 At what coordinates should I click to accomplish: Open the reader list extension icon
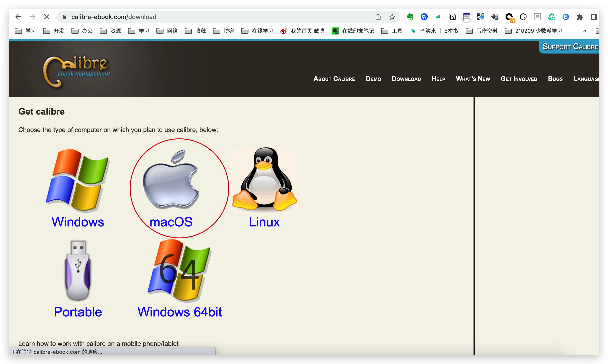(x=537, y=17)
